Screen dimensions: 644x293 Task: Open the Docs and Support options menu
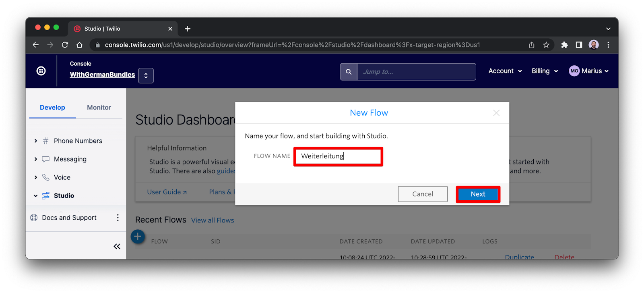pyautogui.click(x=118, y=218)
